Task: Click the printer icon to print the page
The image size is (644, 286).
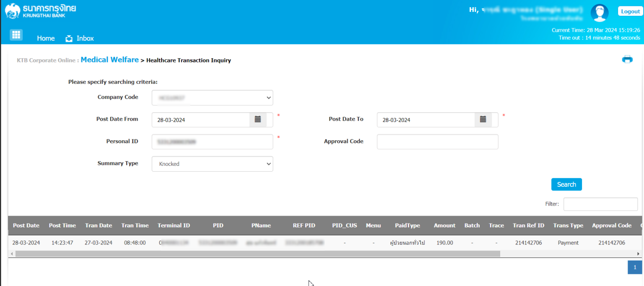Action: [x=627, y=59]
